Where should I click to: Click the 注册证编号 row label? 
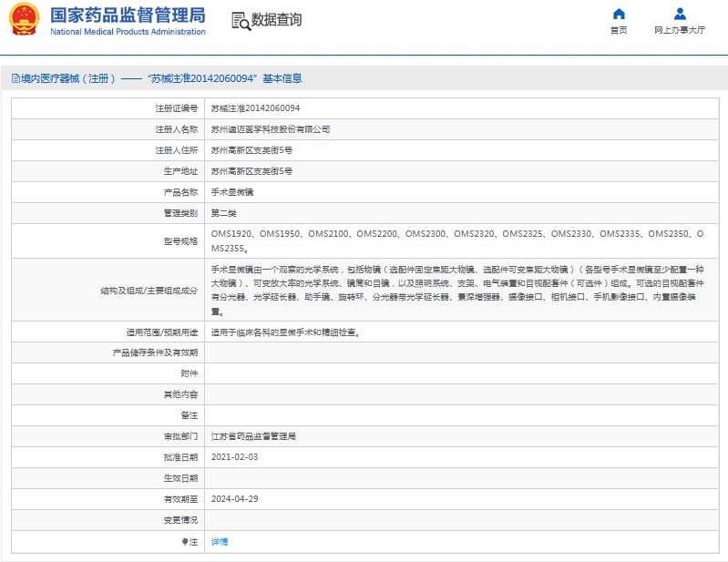[x=177, y=108]
